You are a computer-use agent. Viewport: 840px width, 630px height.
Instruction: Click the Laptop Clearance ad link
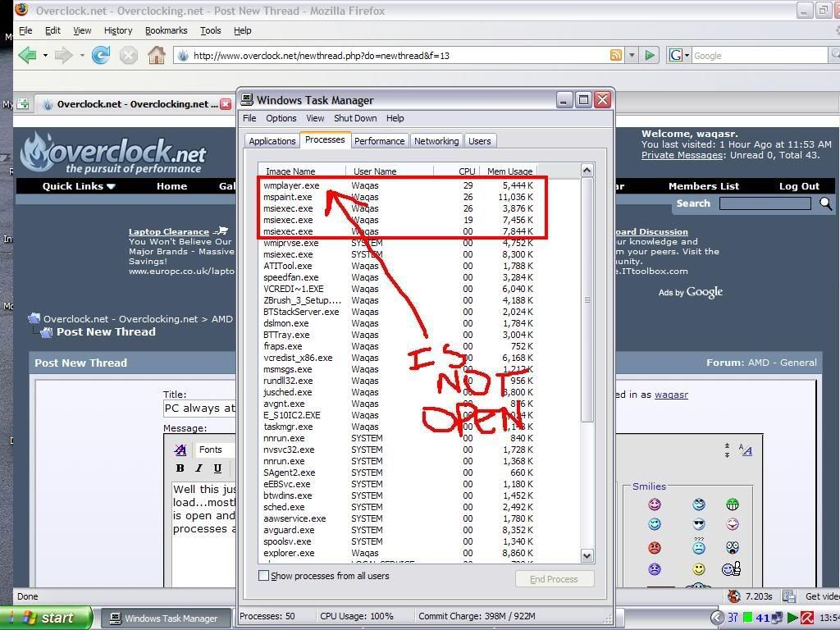(x=169, y=231)
